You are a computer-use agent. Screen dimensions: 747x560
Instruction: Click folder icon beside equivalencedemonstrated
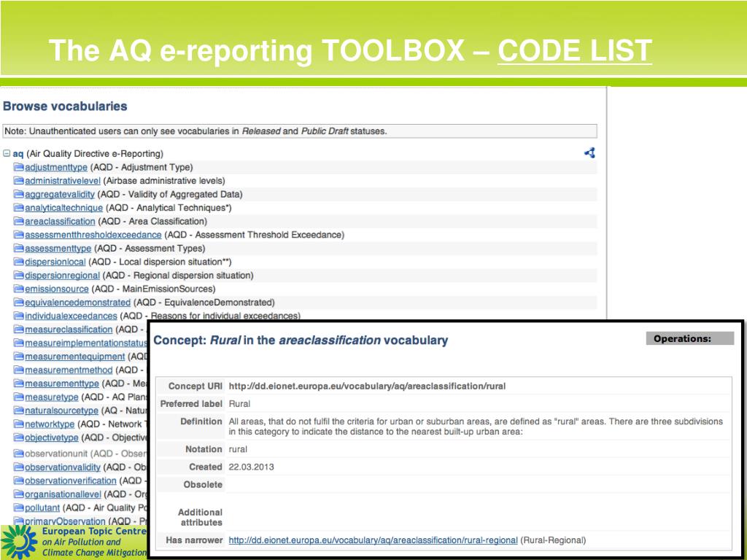[x=18, y=303]
